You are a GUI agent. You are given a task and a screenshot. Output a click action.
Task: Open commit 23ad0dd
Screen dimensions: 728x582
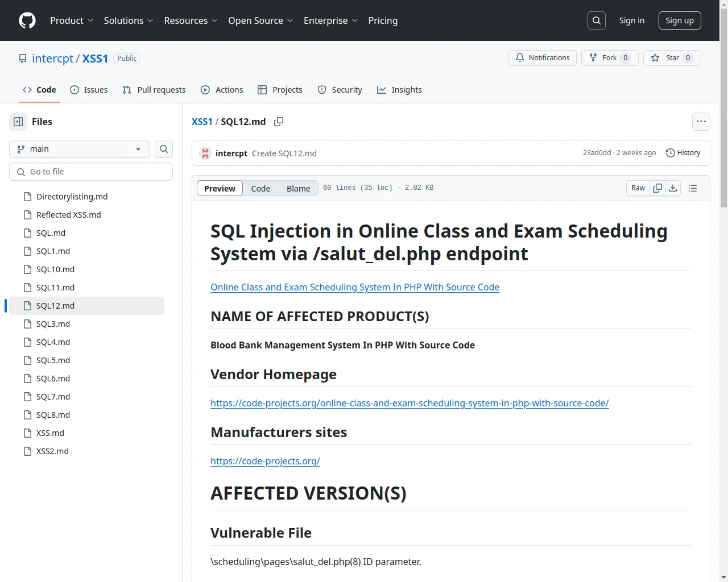click(x=597, y=153)
